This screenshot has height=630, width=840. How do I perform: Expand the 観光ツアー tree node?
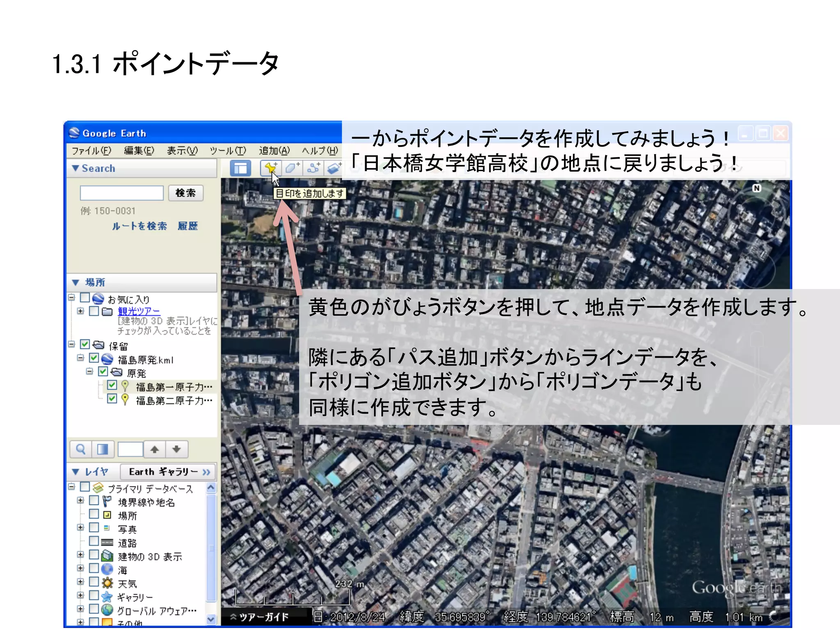[x=80, y=311]
